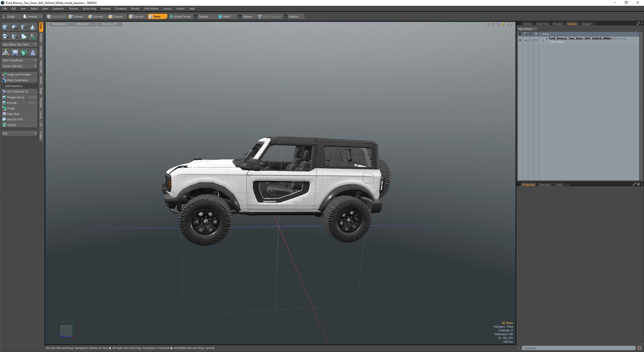Select Ford_Bronco_Two_Door_SUV_Oxford_White group item
Viewport: 644px width, 352px height.
tap(580, 38)
